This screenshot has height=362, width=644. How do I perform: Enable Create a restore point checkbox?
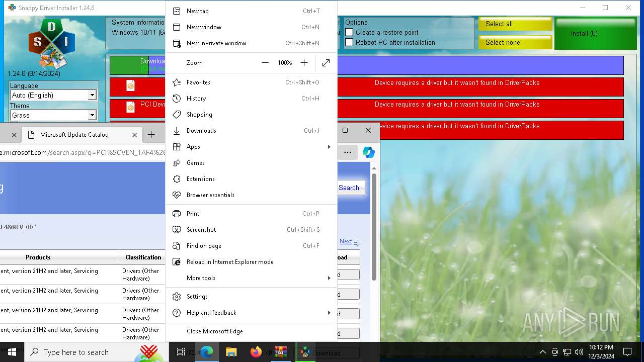tap(349, 32)
